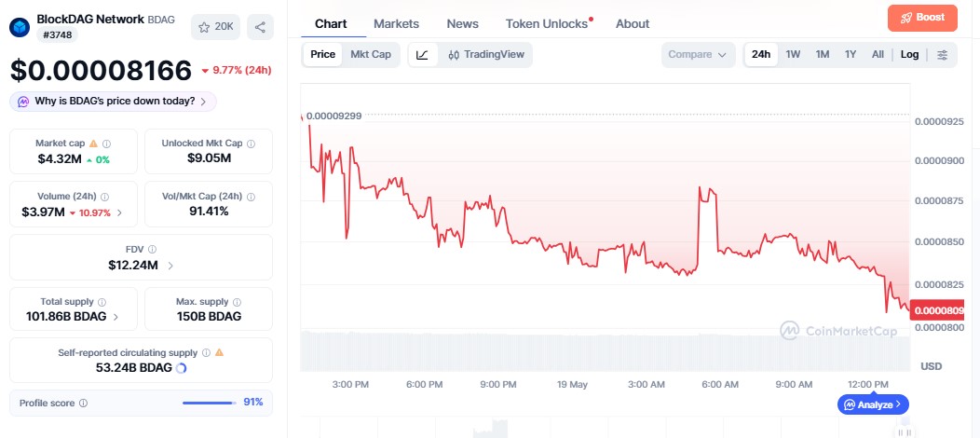Expand FDV details chevron

click(x=170, y=266)
